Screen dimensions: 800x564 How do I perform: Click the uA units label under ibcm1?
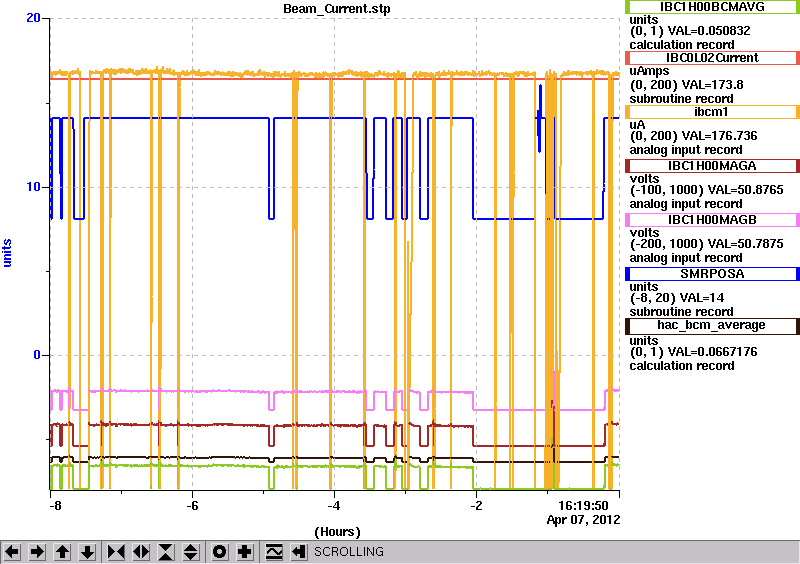click(637, 125)
